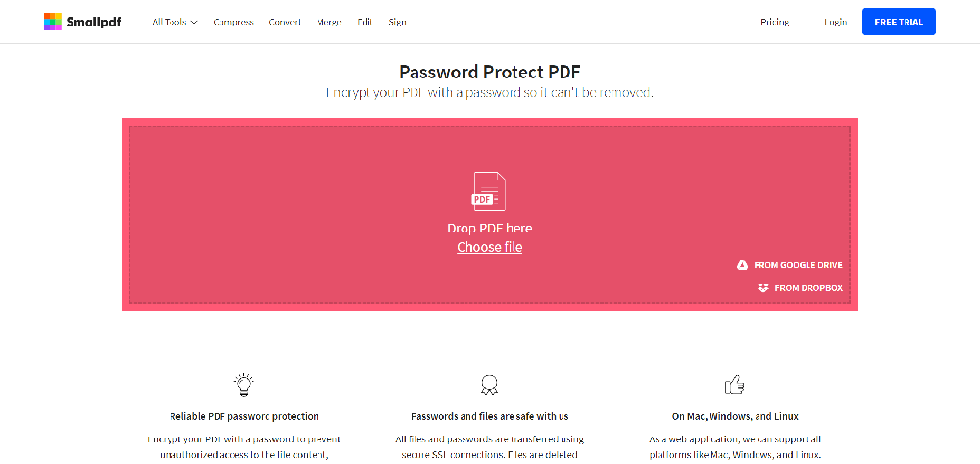Upload from Dropbox
This screenshot has height=464, width=980.
coord(808,288)
